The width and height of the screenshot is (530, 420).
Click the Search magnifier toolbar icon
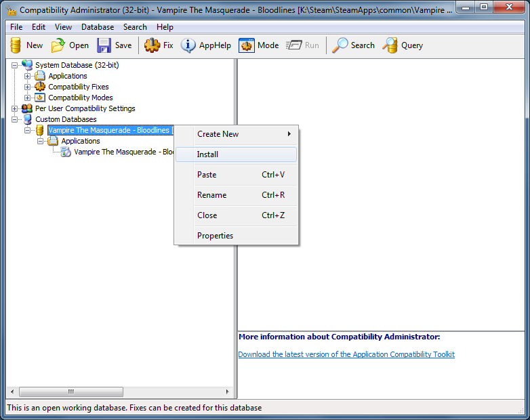340,45
